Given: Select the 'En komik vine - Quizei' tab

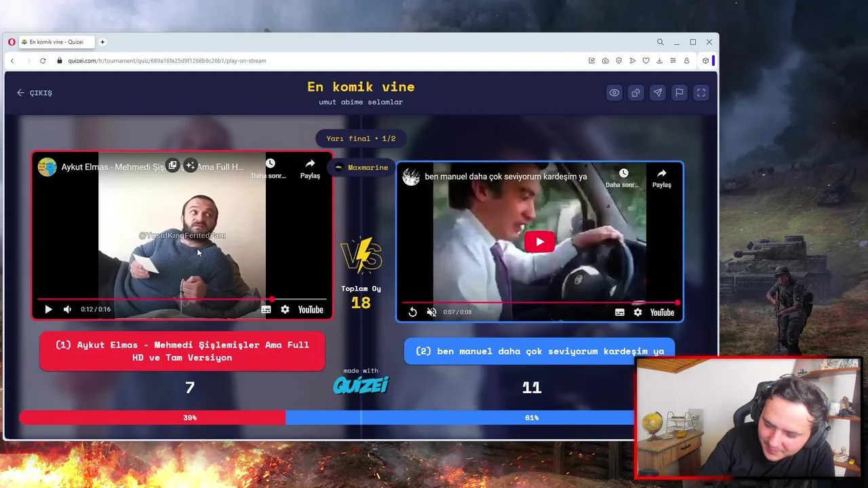Looking at the screenshot, I should 57,42.
